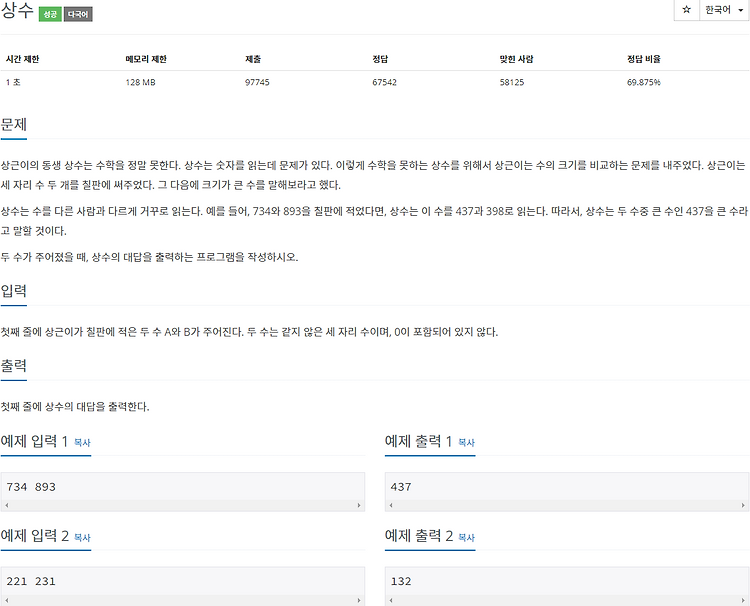
Task: Copy 예제 입력 2 via 복사 link
Action: (x=82, y=538)
